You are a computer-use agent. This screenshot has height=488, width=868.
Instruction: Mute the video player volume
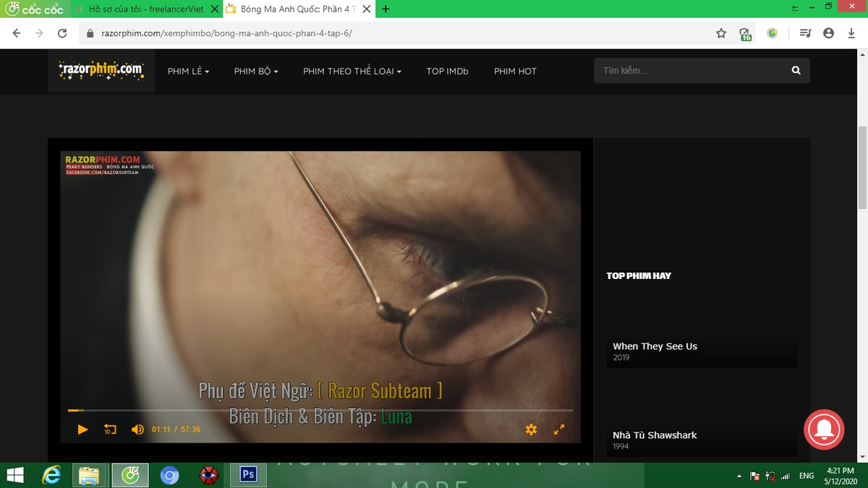tap(137, 429)
